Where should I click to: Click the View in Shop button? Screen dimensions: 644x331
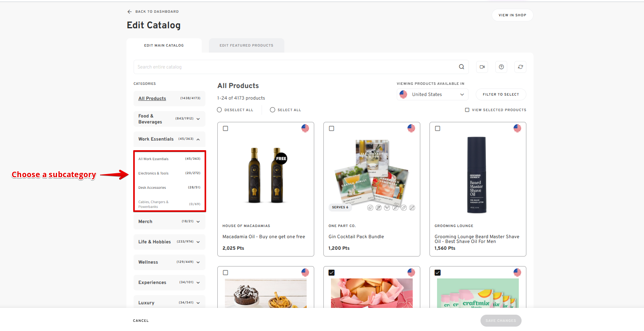[512, 15]
